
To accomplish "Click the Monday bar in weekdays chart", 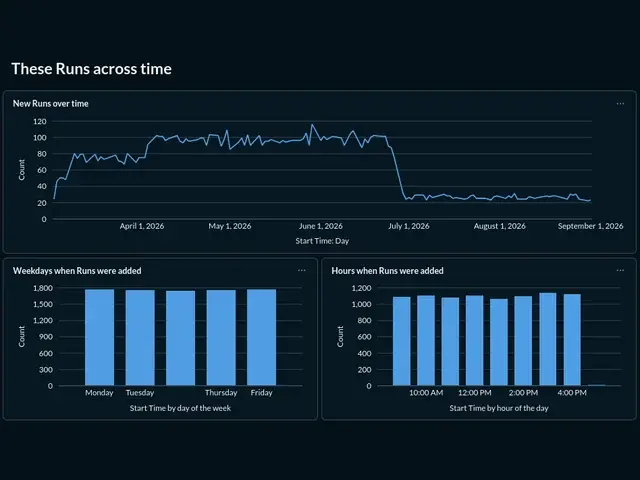I will click(x=99, y=337).
